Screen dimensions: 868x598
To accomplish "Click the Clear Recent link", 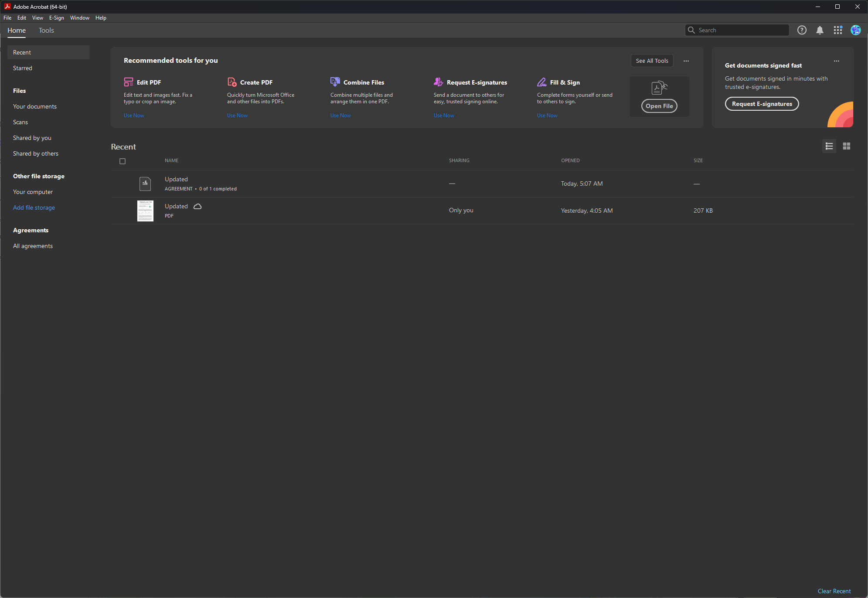I will click(x=834, y=591).
